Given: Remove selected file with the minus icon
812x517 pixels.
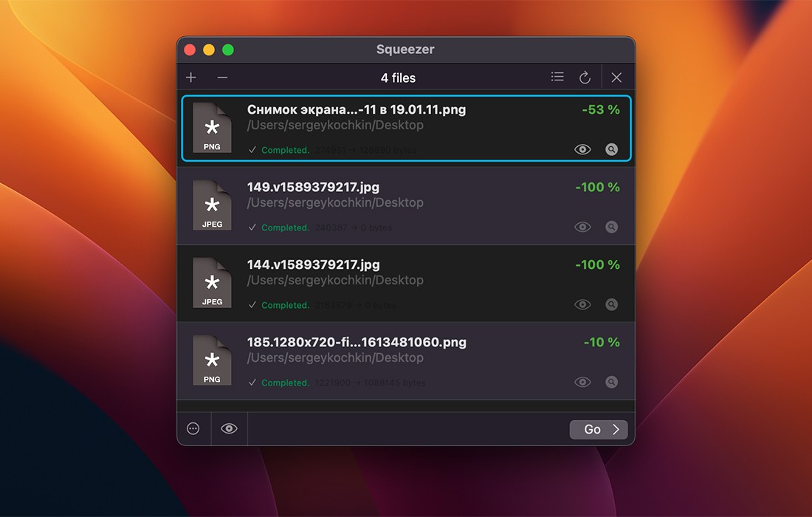Looking at the screenshot, I should (x=222, y=77).
